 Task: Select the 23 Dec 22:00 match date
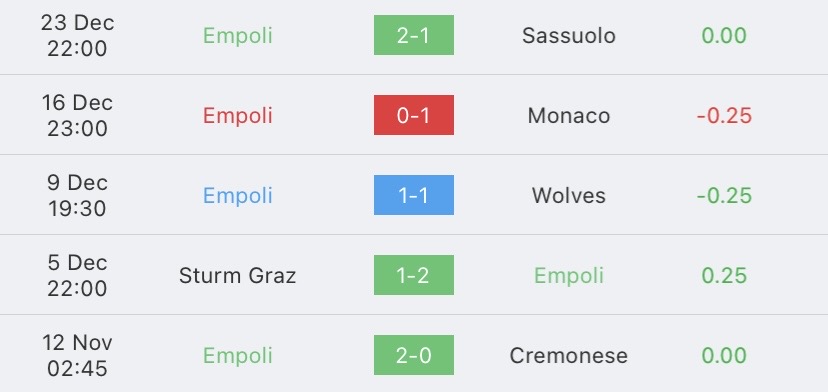(77, 35)
